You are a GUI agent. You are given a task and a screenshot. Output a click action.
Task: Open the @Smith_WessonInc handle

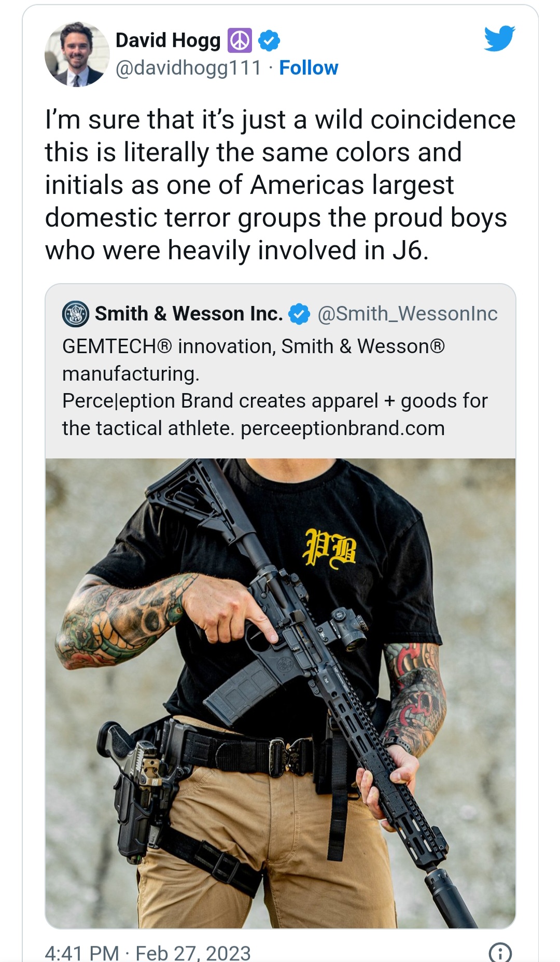408,314
